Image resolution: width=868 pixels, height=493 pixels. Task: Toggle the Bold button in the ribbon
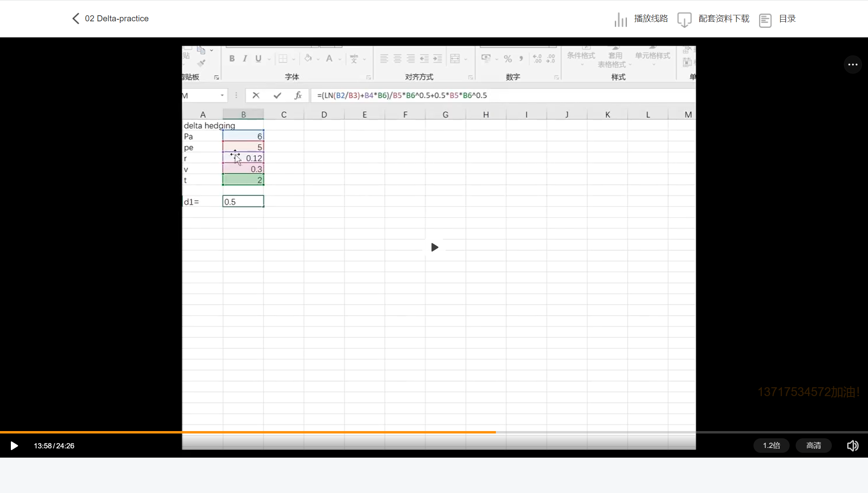pyautogui.click(x=232, y=59)
